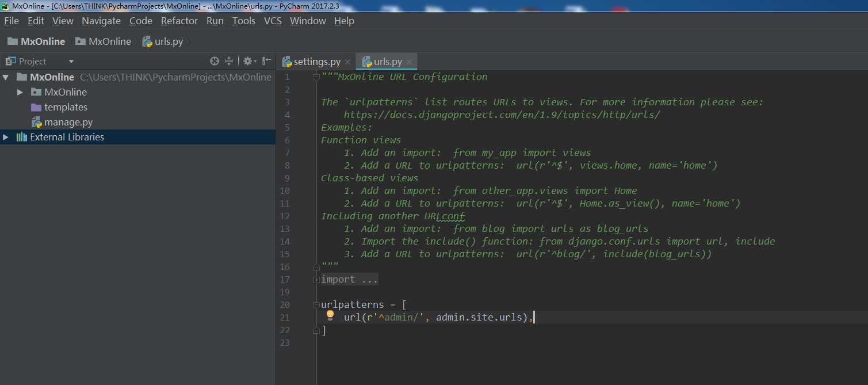
Task: Open the View menu
Action: (63, 21)
